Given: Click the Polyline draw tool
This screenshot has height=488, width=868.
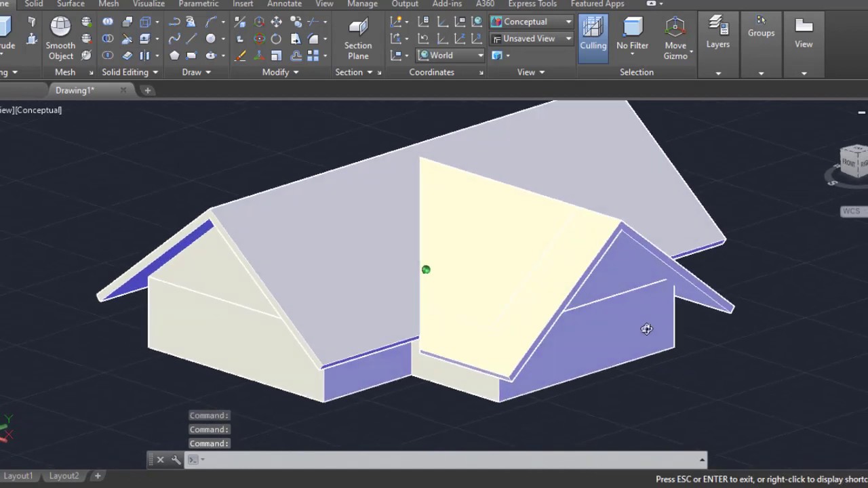Looking at the screenshot, I should coord(174,22).
